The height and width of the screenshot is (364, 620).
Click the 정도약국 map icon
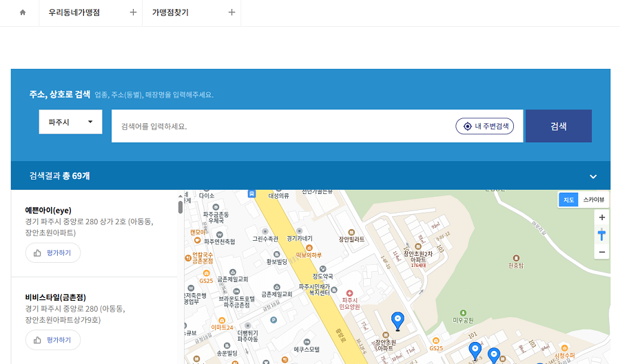[323, 269]
